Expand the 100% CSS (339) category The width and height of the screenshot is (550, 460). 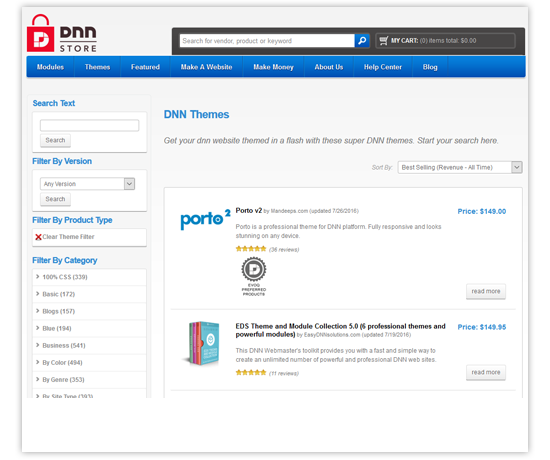point(89,277)
